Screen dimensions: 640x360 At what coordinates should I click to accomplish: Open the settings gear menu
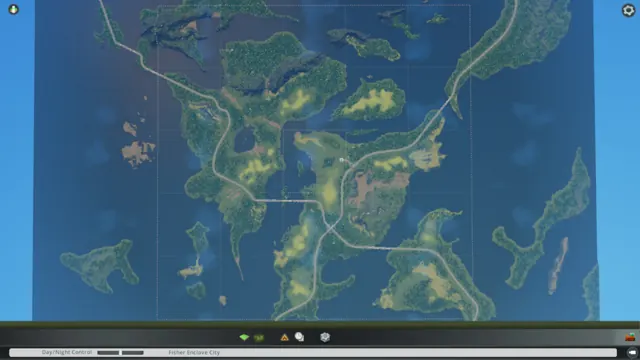tap(628, 10)
